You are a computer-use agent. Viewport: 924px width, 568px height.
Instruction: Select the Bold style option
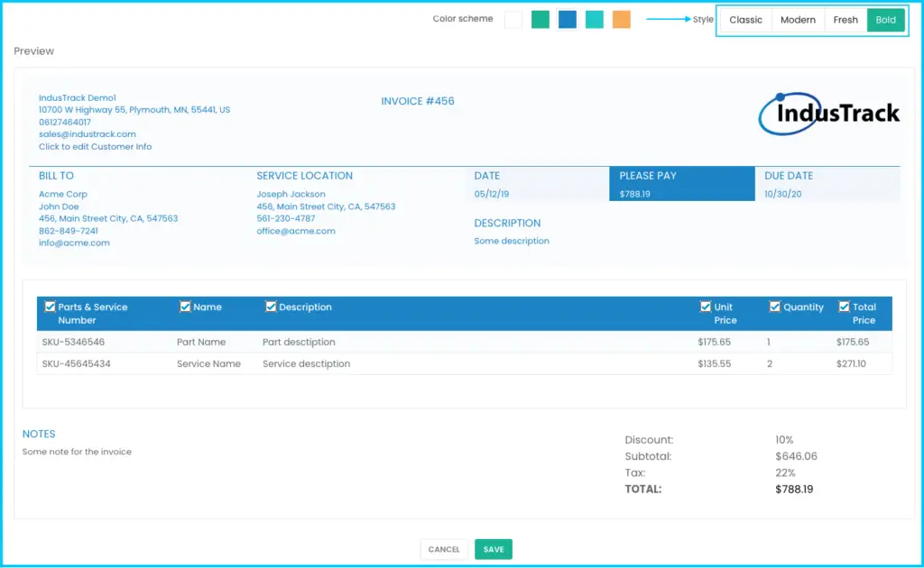tap(886, 20)
